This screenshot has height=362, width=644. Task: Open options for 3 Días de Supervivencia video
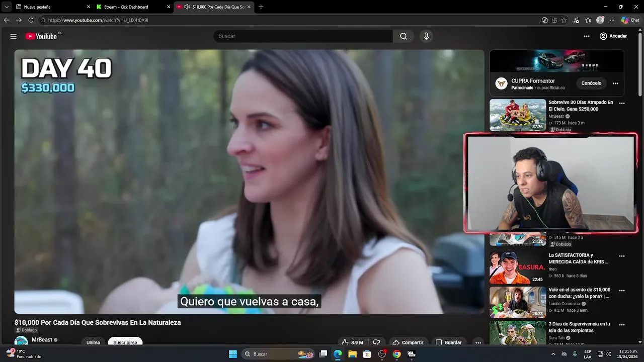tap(622, 325)
